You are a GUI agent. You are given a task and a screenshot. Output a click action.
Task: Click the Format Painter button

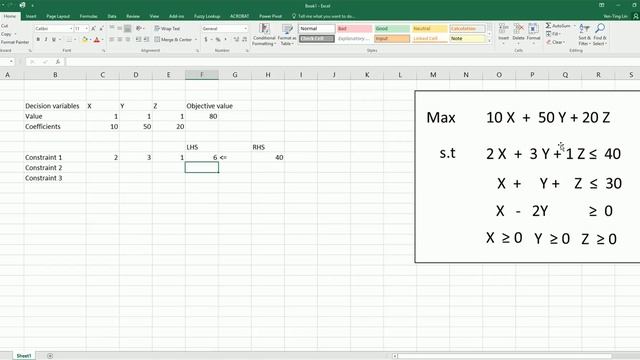tap(15, 42)
